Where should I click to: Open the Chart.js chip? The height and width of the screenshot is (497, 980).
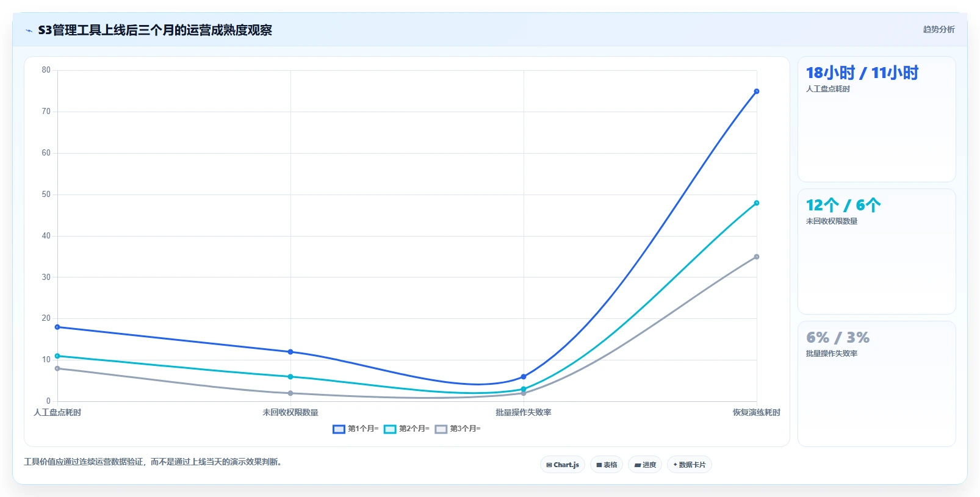563,465
